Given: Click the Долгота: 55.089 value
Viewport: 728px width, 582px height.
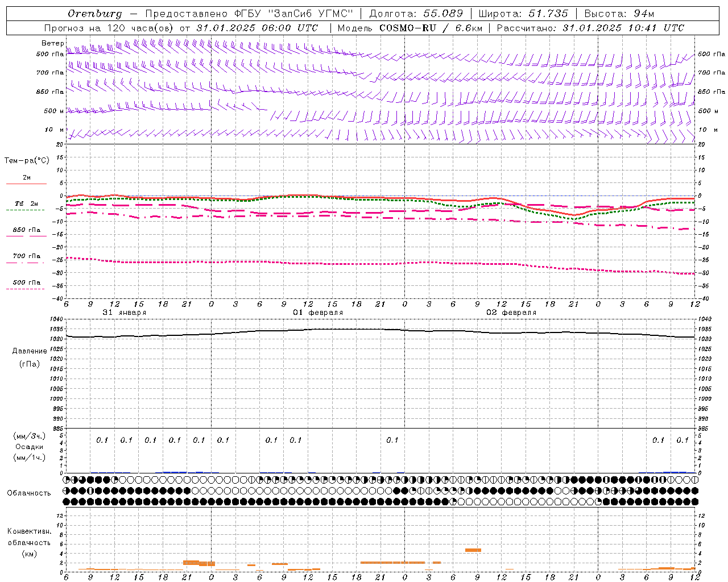Looking at the screenshot, I should click(416, 14).
